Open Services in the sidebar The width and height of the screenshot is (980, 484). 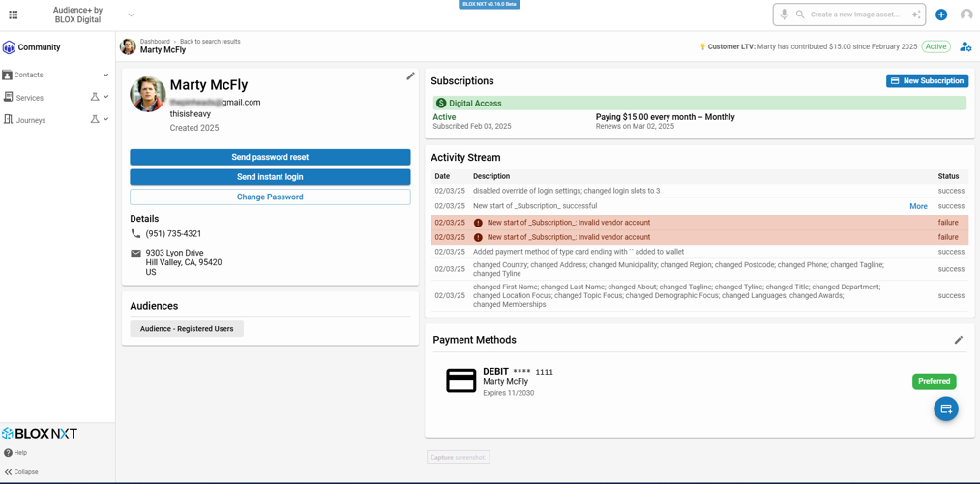[28, 98]
